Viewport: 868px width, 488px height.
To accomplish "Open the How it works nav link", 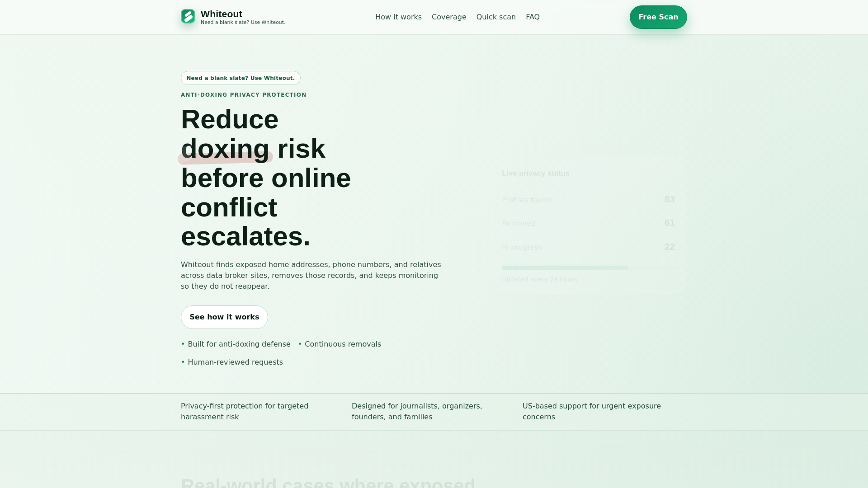I will (398, 17).
